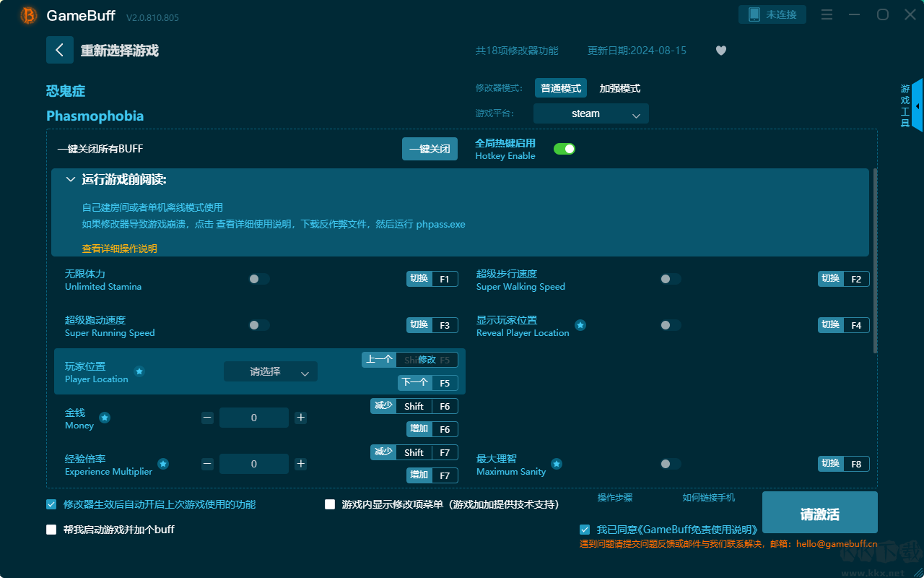Click the 未连接 phone connection button
Image resolution: width=924 pixels, height=578 pixels.
tap(772, 14)
